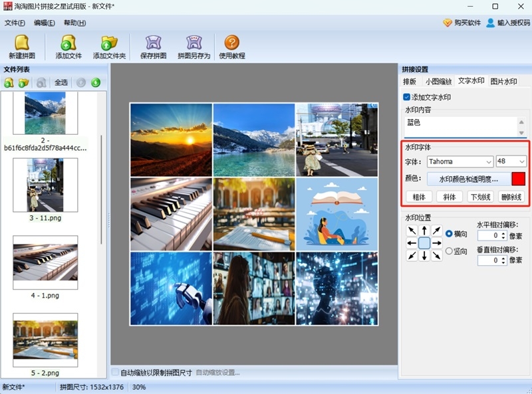Switch to the 小图缩放 tab

438,81
